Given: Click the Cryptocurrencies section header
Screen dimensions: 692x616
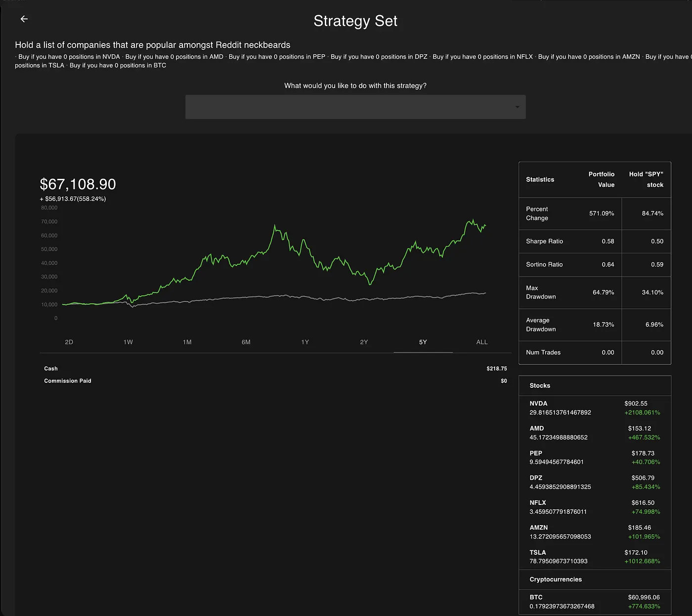Looking at the screenshot, I should (595, 579).
